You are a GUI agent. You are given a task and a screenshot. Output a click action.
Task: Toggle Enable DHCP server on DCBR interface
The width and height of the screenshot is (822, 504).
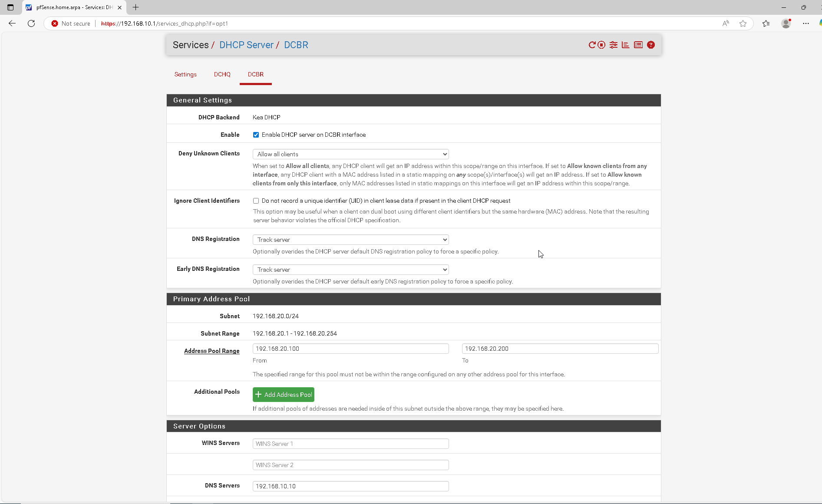[256, 135]
